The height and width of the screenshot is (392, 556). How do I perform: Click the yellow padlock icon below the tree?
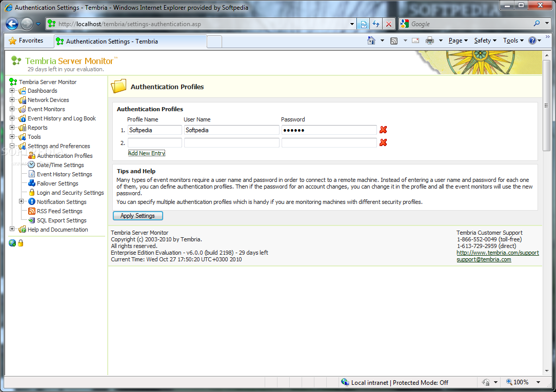click(21, 243)
